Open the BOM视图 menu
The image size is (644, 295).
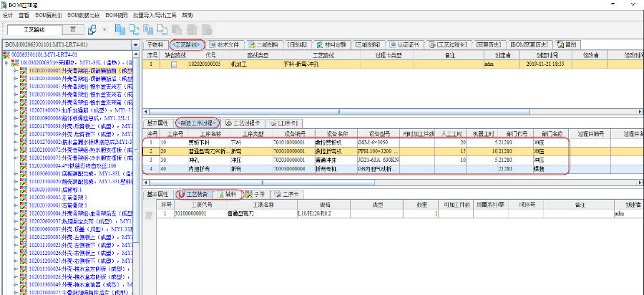pos(117,14)
